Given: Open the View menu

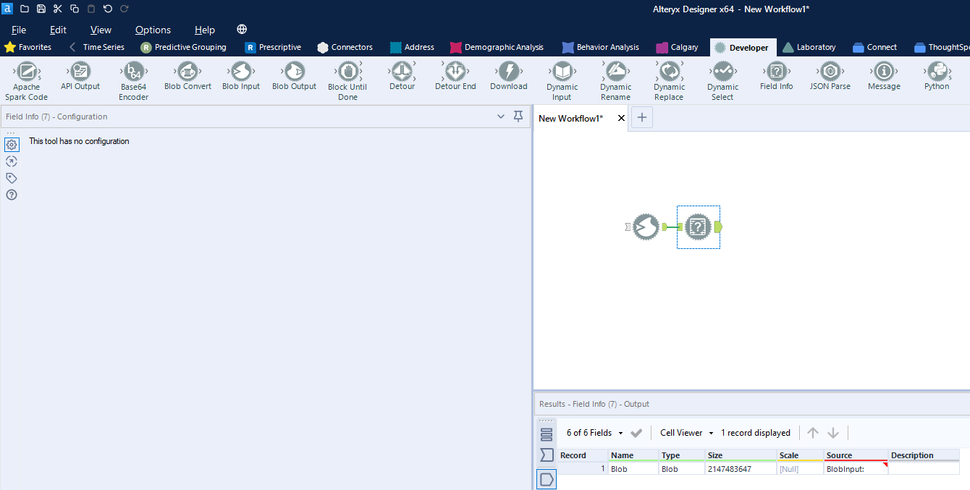Looking at the screenshot, I should pos(101,30).
